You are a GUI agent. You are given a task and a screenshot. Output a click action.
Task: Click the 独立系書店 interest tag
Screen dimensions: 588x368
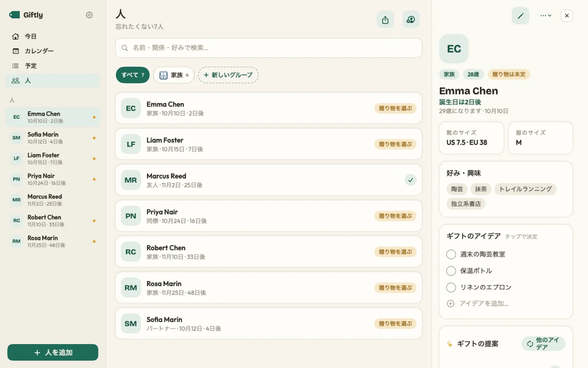pos(465,204)
